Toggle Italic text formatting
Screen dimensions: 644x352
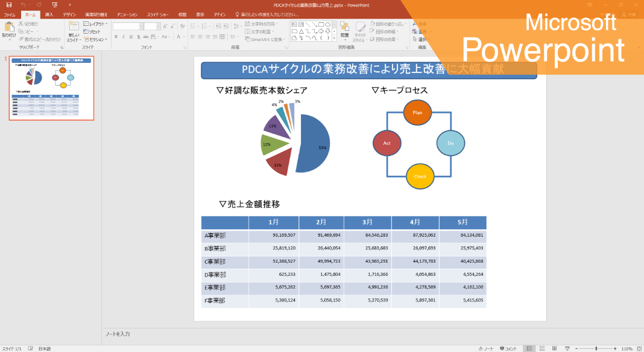pyautogui.click(x=123, y=37)
